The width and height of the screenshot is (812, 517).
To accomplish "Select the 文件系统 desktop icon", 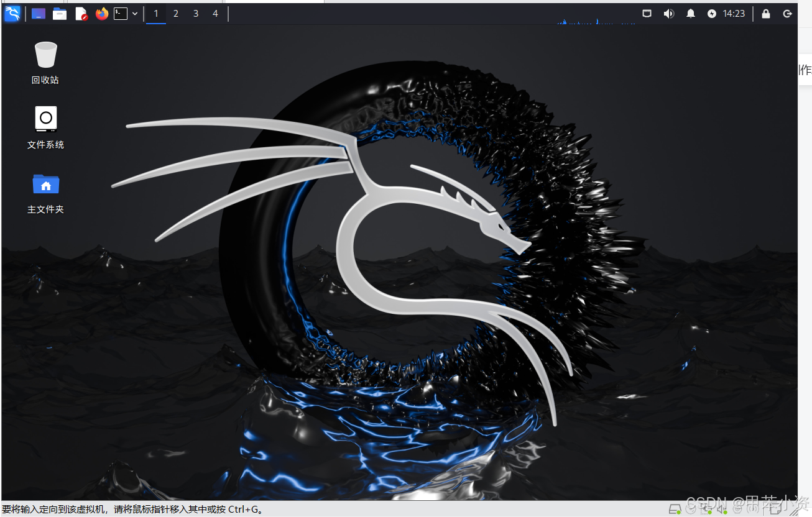I will pyautogui.click(x=45, y=127).
